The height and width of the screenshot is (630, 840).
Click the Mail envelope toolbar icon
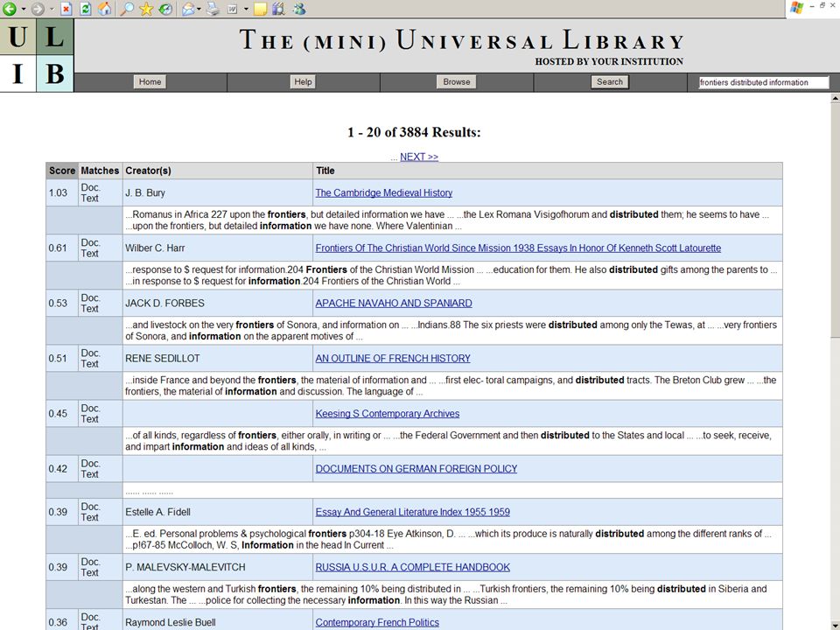point(187,8)
